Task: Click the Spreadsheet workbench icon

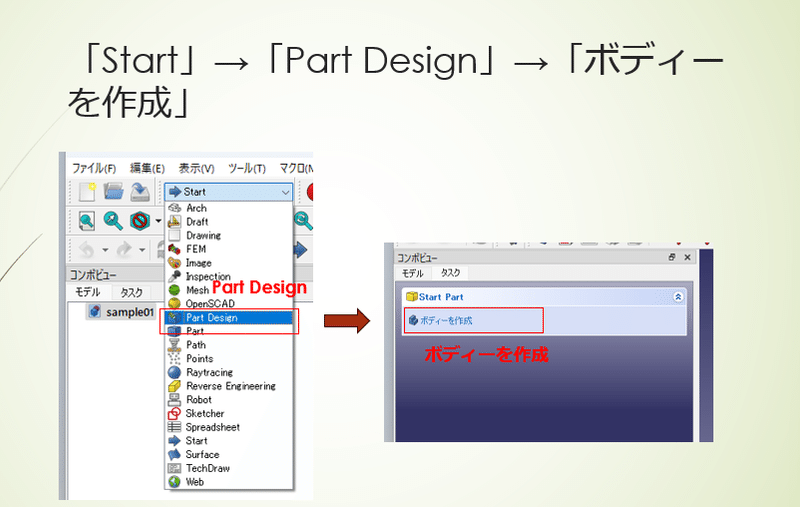Action: [174, 427]
